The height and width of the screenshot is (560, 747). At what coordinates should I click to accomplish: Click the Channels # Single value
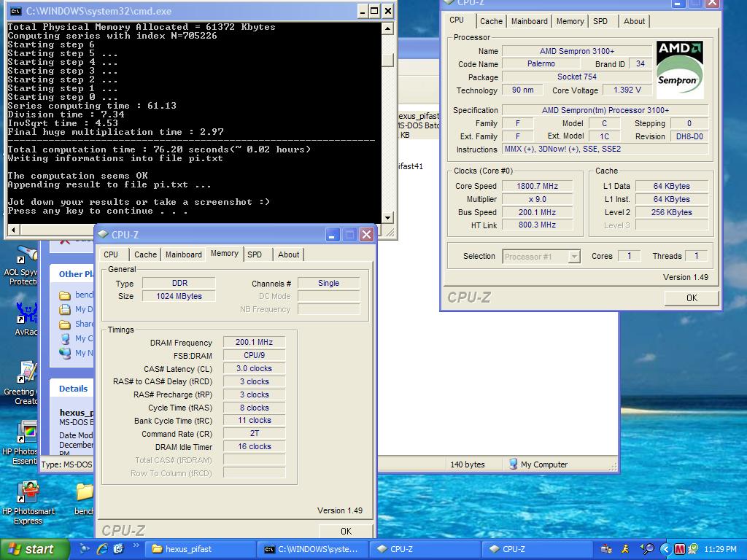328,283
